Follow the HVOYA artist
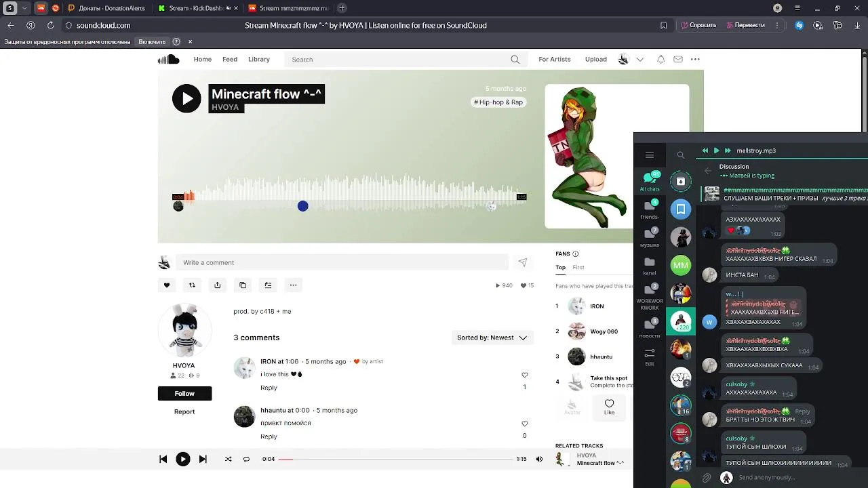This screenshot has height=488, width=868. (x=184, y=394)
